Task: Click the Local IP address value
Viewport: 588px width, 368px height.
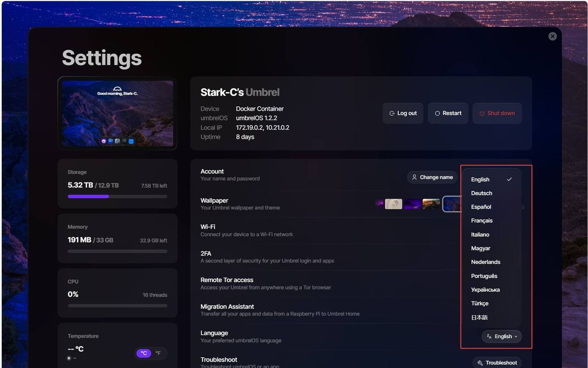Action: (x=263, y=128)
